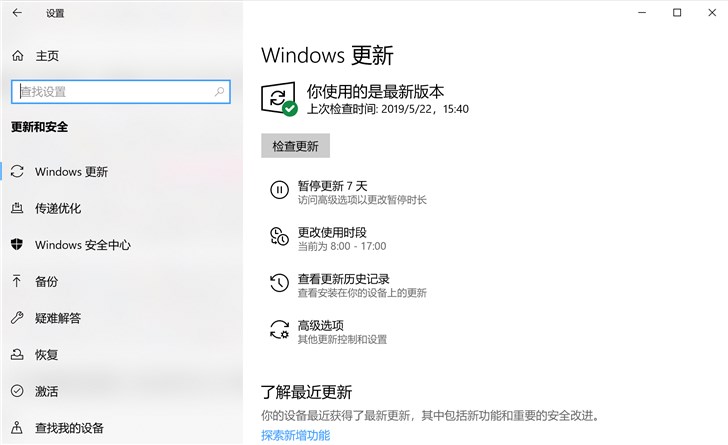Click the gear sync icon beside 高级选项
This screenshot has width=728, height=445.
279,330
